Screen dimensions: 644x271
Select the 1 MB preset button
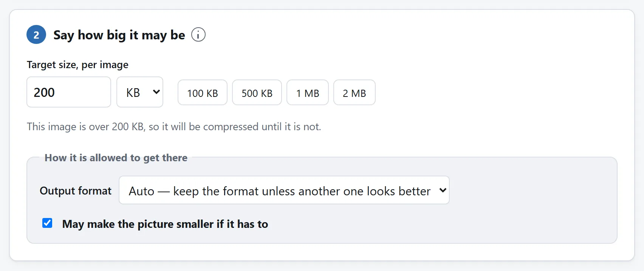coord(308,92)
